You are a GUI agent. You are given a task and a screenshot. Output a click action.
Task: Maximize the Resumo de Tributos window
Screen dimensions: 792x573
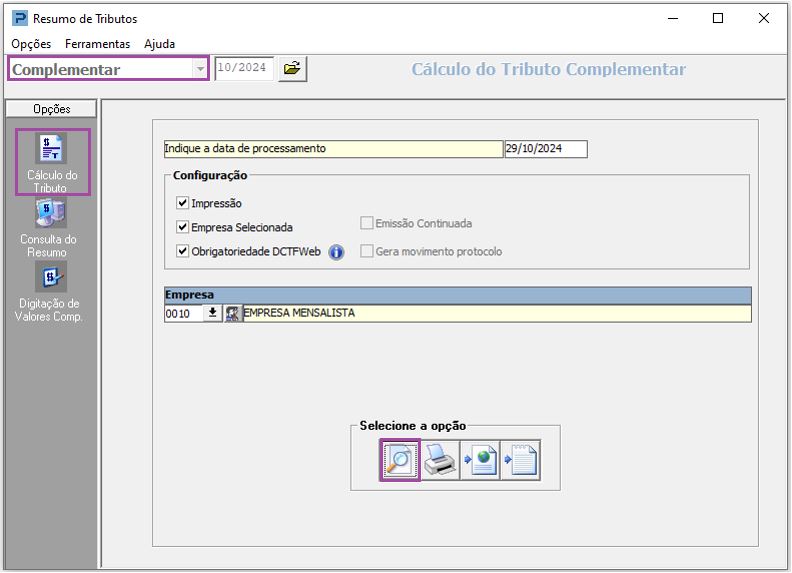coord(718,19)
